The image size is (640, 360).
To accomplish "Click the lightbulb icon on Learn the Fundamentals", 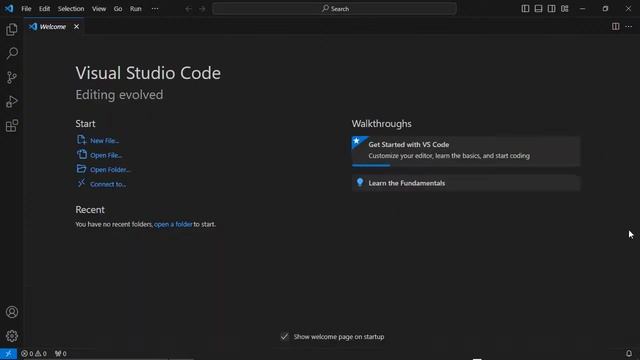I will [x=360, y=182].
